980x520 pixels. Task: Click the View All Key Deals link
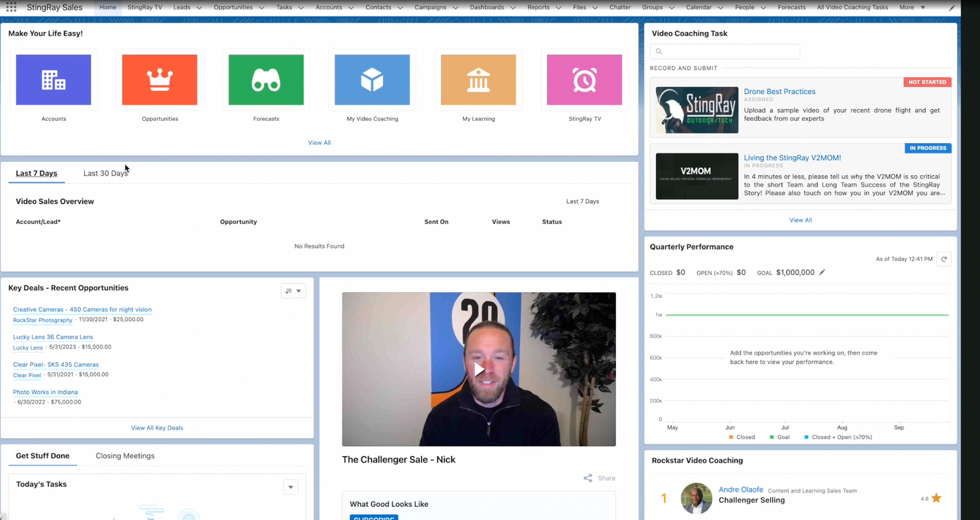click(157, 428)
